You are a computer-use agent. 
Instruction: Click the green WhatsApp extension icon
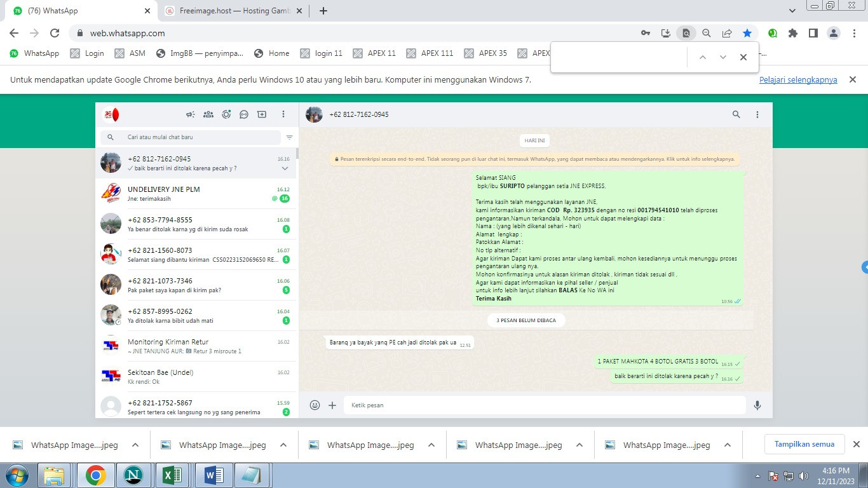[773, 33]
